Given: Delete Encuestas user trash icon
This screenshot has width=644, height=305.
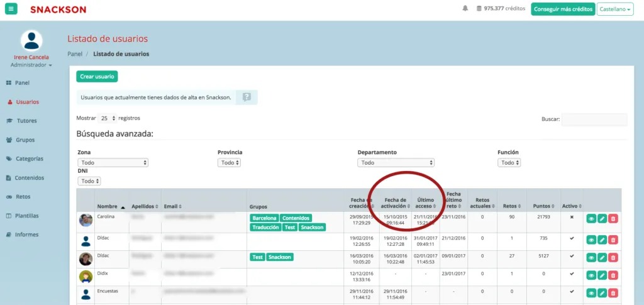Looking at the screenshot, I should click(613, 292).
